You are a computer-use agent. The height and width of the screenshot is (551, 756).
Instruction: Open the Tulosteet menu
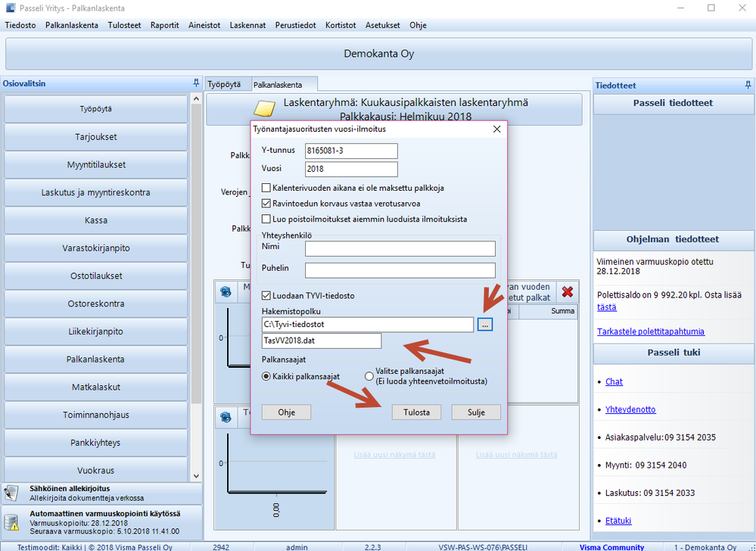click(x=124, y=25)
